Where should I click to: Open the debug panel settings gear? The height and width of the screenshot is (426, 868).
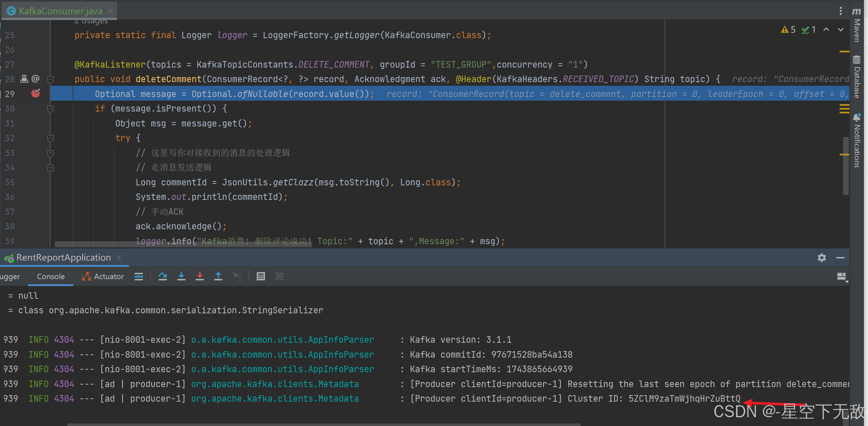822,258
